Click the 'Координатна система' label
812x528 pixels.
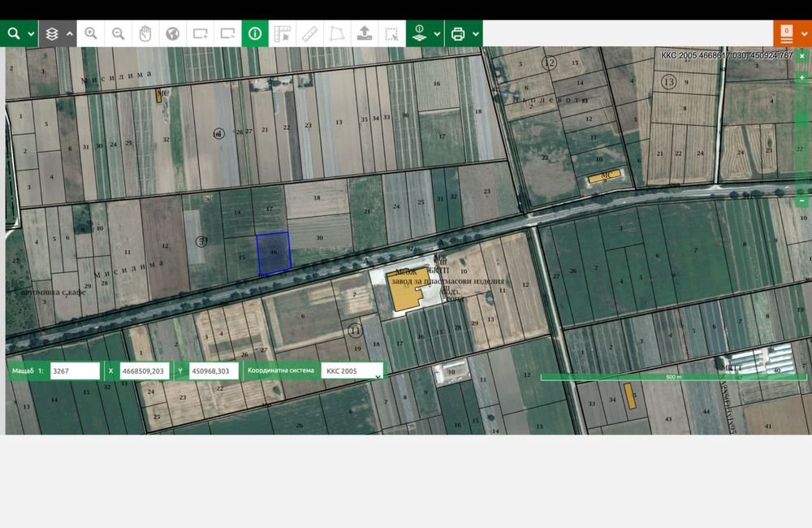point(281,370)
